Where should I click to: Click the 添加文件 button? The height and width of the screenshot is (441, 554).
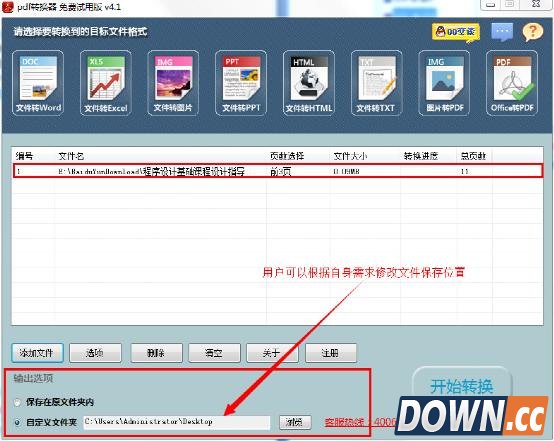click(37, 353)
